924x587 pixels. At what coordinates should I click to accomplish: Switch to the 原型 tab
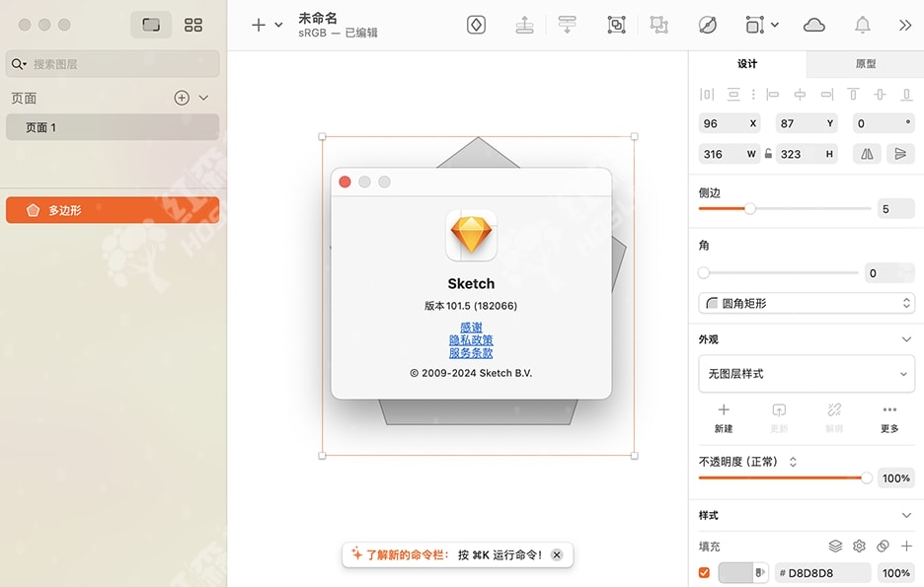(865, 63)
